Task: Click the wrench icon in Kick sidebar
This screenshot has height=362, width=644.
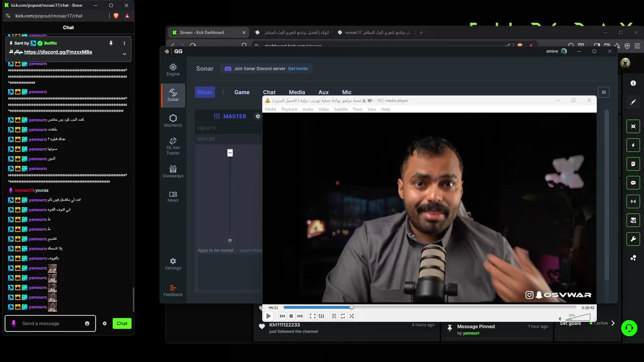Action: (633, 238)
